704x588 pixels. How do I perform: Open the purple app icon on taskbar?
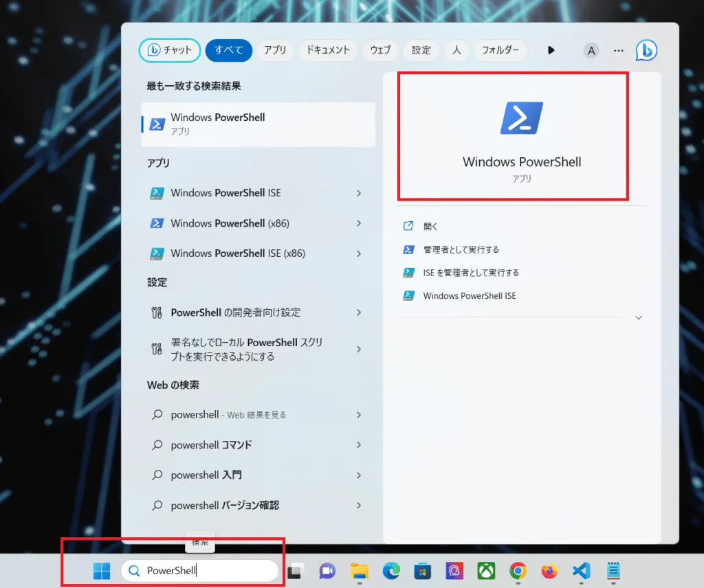point(454,571)
